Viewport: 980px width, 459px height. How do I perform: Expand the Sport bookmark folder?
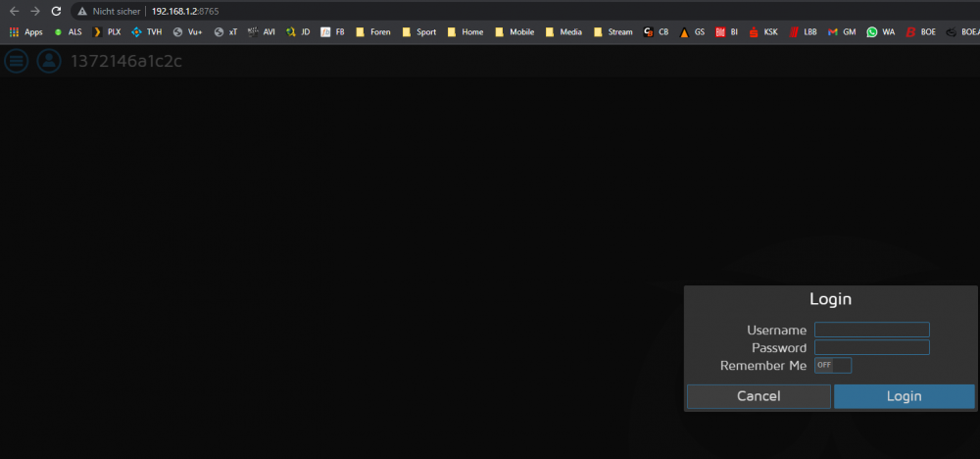[418, 32]
